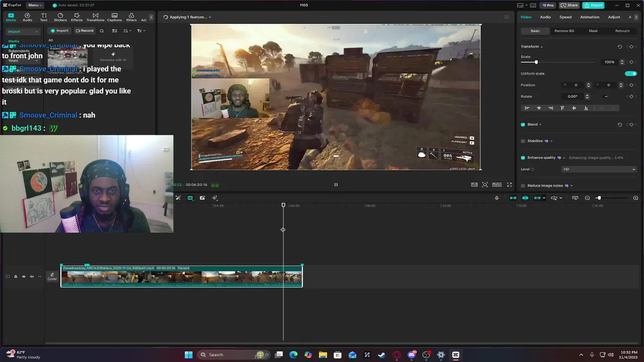The height and width of the screenshot is (362, 644).
Task: Open the Level HD dropdown
Action: [x=599, y=169]
